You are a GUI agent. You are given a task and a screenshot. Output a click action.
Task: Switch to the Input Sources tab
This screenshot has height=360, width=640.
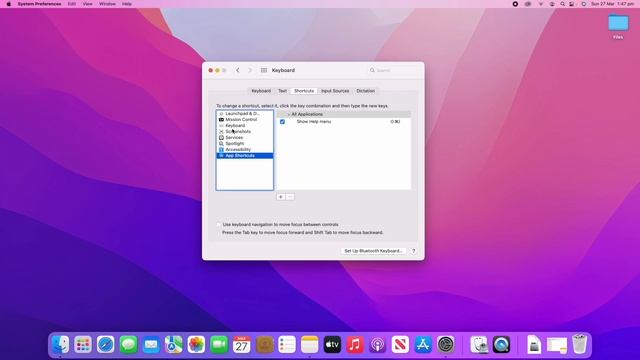pyautogui.click(x=335, y=91)
